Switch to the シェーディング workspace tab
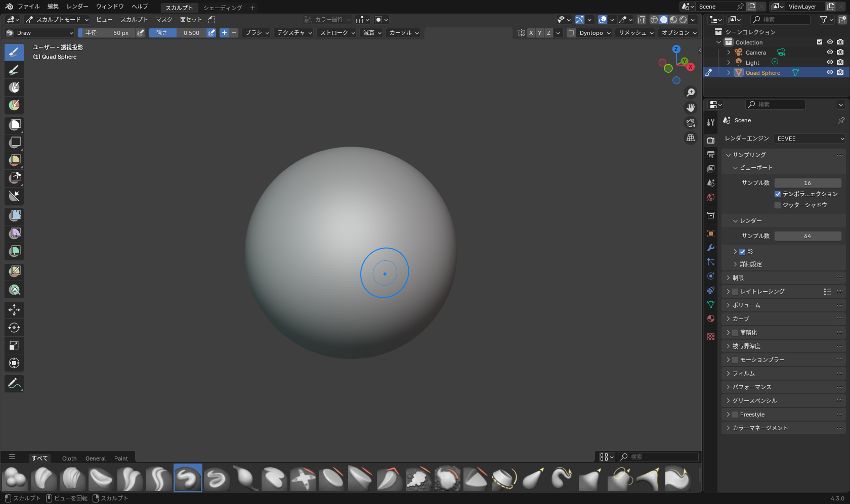Screen dimensions: 850x504 [x=223, y=8]
